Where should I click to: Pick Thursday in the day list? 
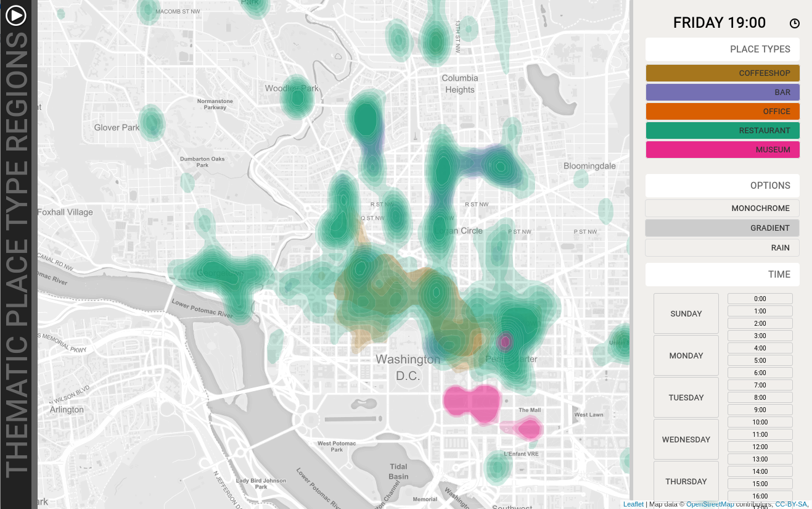[x=686, y=481]
